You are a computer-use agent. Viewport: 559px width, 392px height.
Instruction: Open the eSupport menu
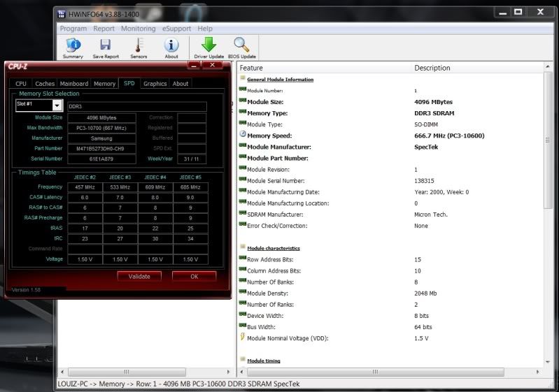[x=176, y=29]
